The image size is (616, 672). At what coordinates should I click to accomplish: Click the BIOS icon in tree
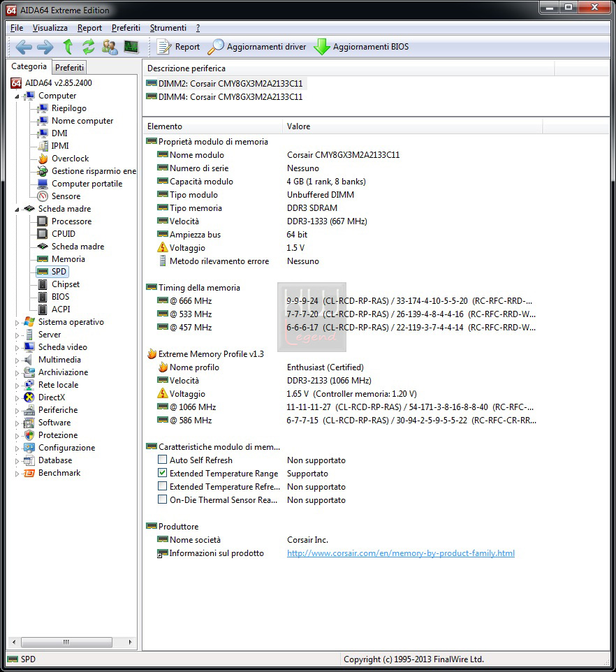(43, 297)
